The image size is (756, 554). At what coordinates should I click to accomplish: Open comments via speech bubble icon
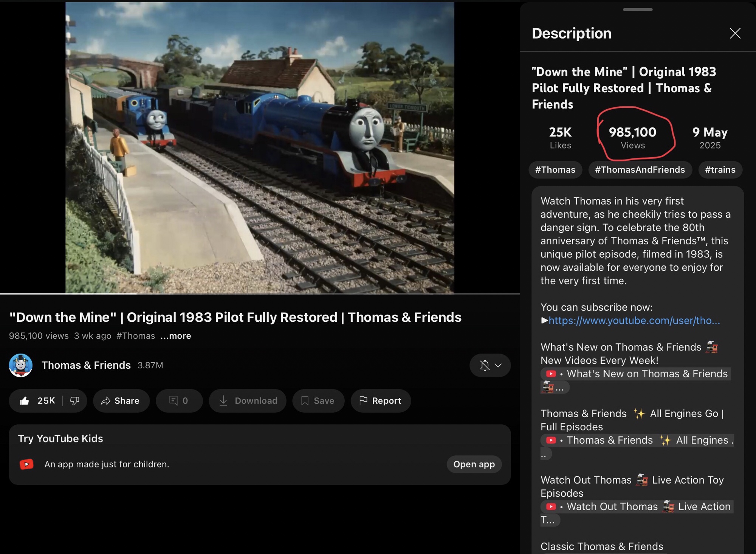click(179, 401)
